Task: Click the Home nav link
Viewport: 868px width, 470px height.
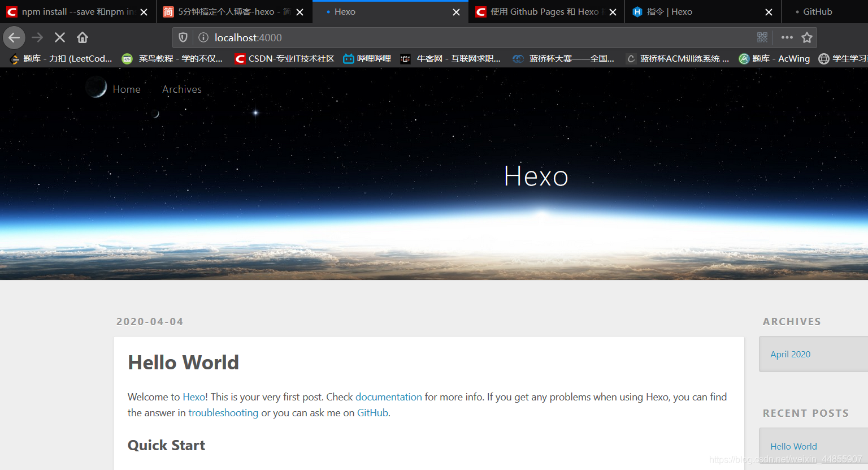Action: pyautogui.click(x=127, y=89)
